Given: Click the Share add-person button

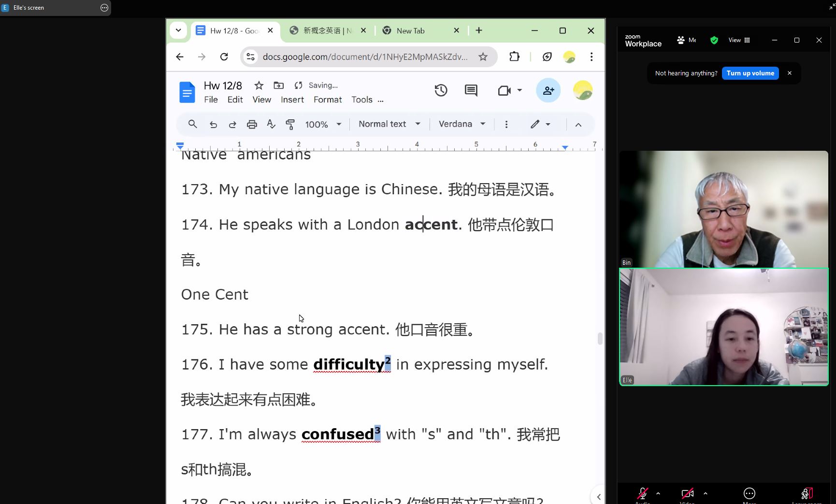Looking at the screenshot, I should [x=548, y=90].
